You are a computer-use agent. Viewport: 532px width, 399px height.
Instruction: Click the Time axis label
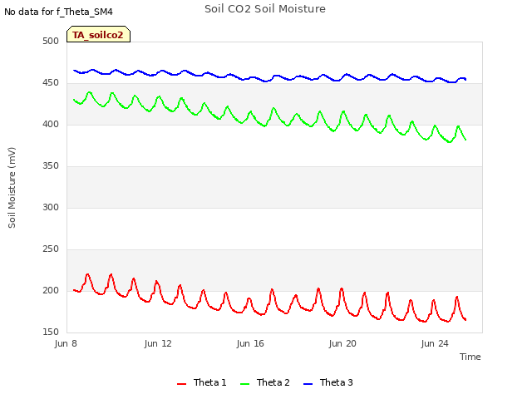(x=470, y=357)
